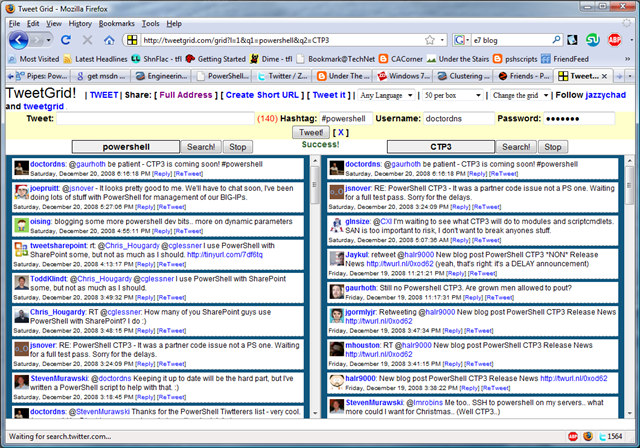The width and height of the screenshot is (640, 448).
Task: Click the Full Address link
Action: point(186,95)
